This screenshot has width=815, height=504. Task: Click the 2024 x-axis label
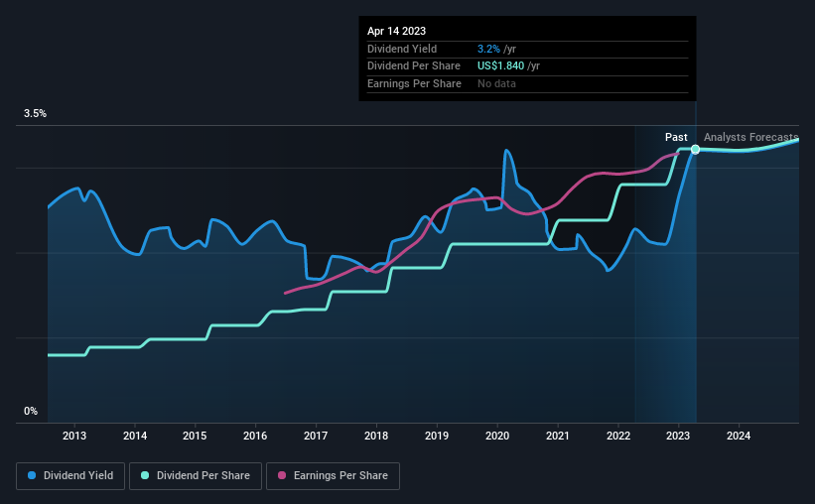[739, 436]
